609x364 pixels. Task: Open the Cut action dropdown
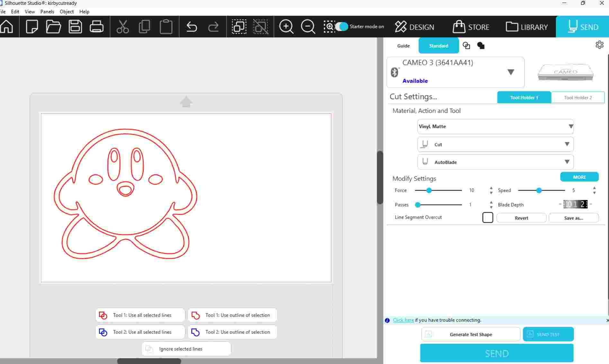point(495,144)
